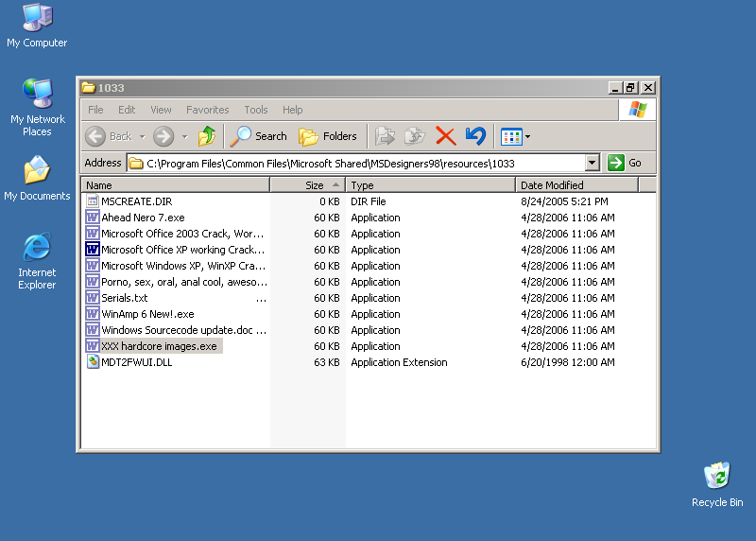Viewport: 756px width, 541px height.
Task: Open My Network Places desktop icon
Action: pos(37,107)
